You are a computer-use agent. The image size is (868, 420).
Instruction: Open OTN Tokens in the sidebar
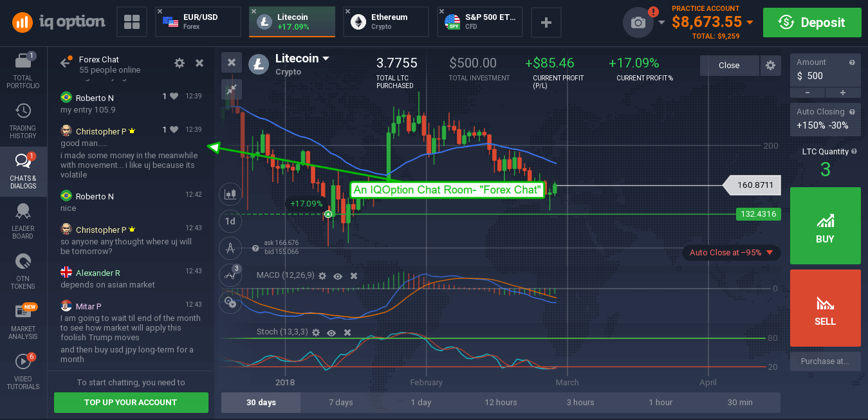23,271
